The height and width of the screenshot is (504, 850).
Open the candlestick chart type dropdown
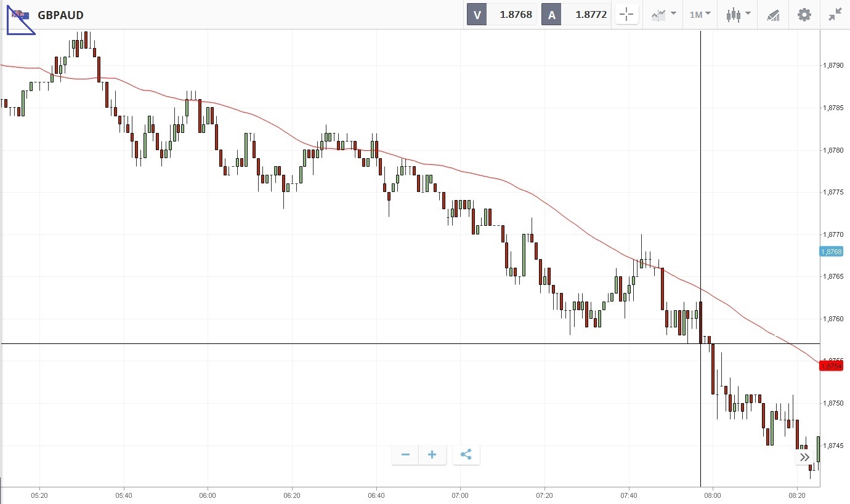(x=738, y=15)
